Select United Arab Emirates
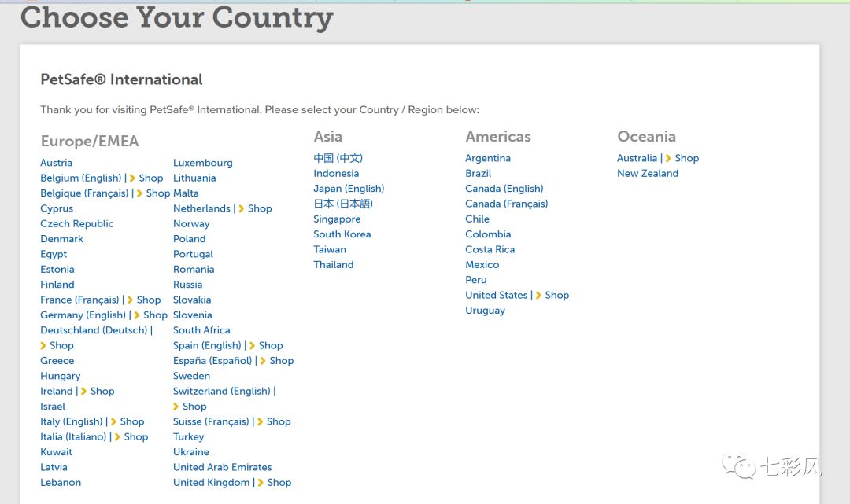The width and height of the screenshot is (850, 504). (x=222, y=467)
